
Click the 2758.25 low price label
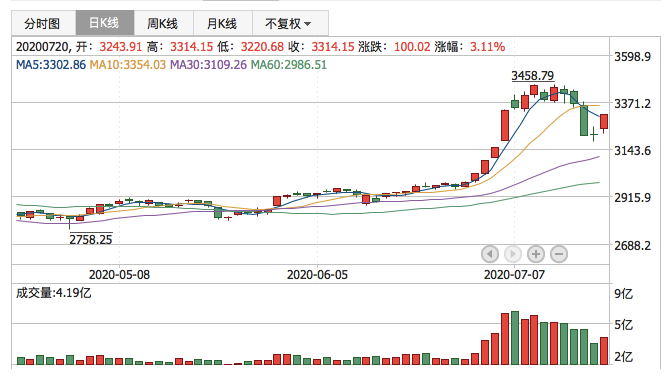[91, 239]
